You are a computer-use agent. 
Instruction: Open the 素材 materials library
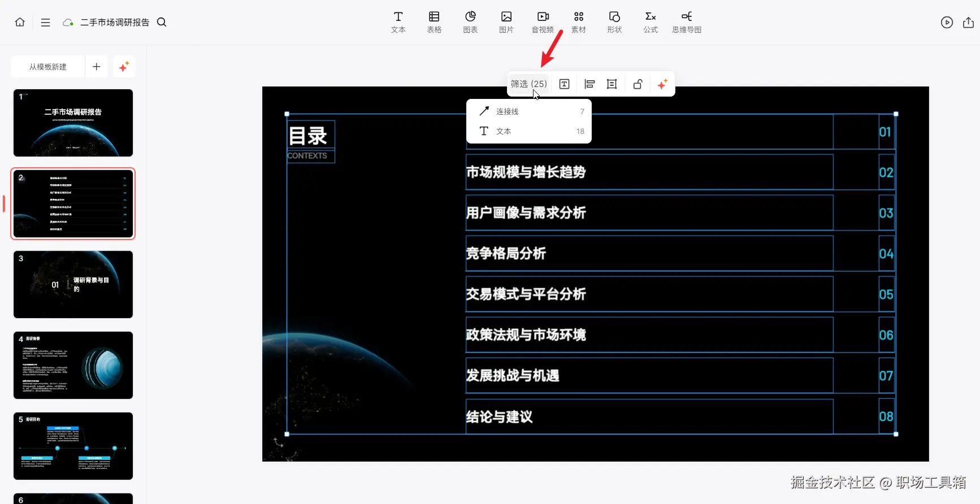point(579,22)
